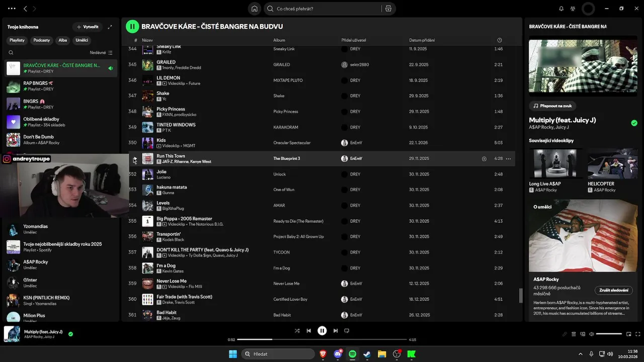
Task: Click the album art of Kids
Action: coord(147,143)
